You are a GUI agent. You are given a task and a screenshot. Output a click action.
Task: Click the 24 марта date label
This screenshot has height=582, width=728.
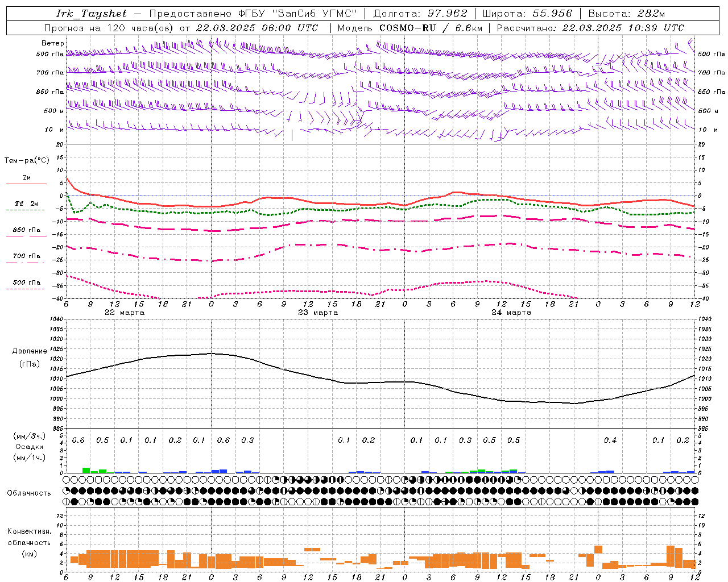coord(511,313)
